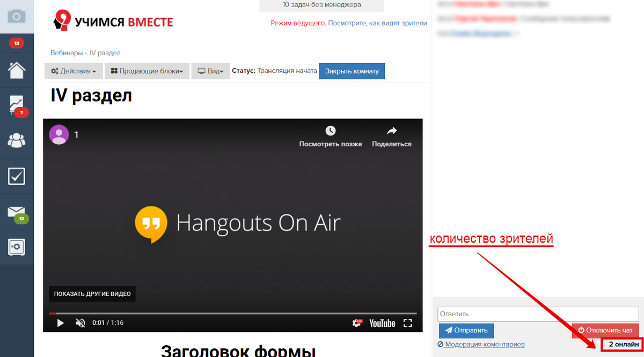Screen dimensions: 644x357
Task: Click the camera icon in sidebar
Action: [x=17, y=17]
